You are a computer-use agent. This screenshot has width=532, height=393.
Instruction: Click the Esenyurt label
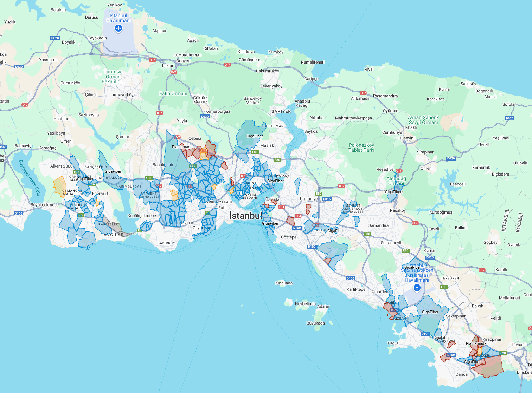tap(100, 194)
